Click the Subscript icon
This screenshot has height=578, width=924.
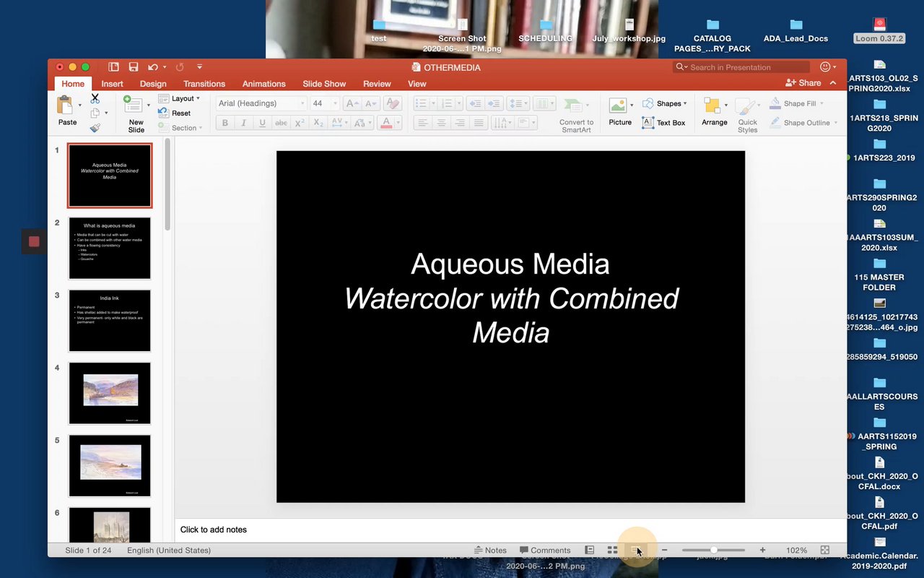coord(318,123)
